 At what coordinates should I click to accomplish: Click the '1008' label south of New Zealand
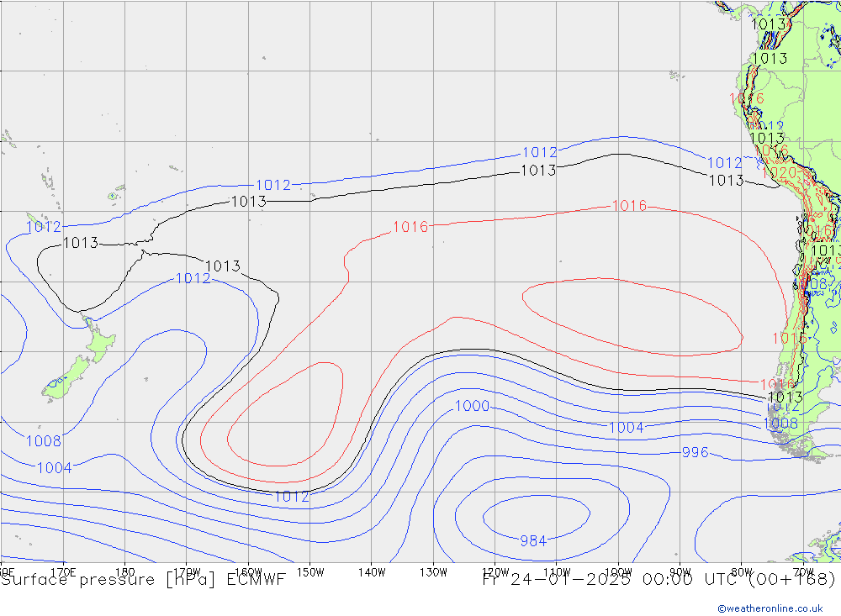pyautogui.click(x=44, y=441)
